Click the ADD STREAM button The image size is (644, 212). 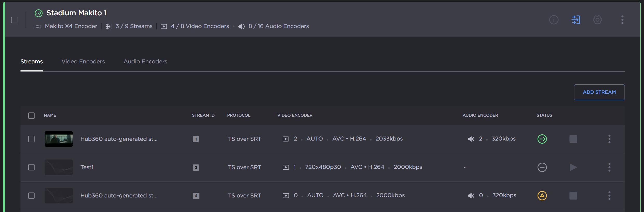[599, 92]
